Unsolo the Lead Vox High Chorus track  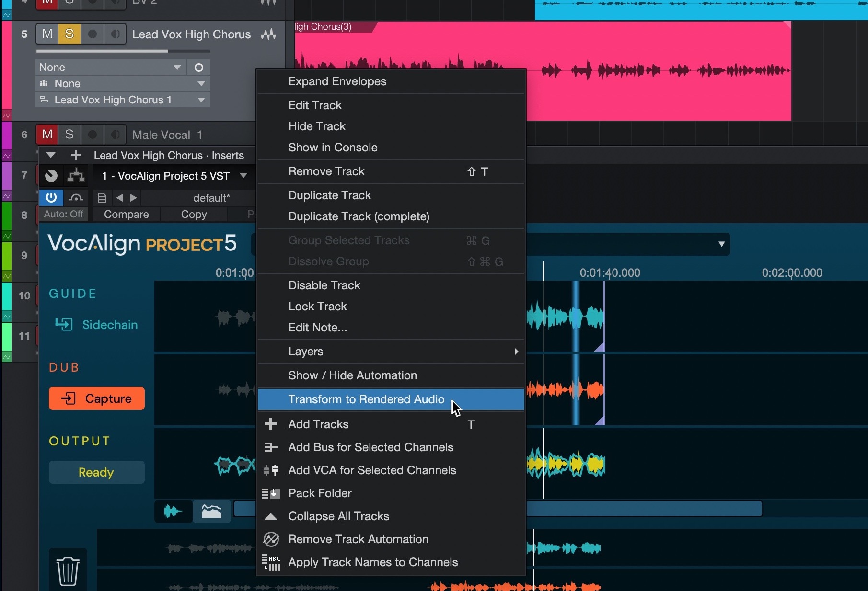coord(69,34)
